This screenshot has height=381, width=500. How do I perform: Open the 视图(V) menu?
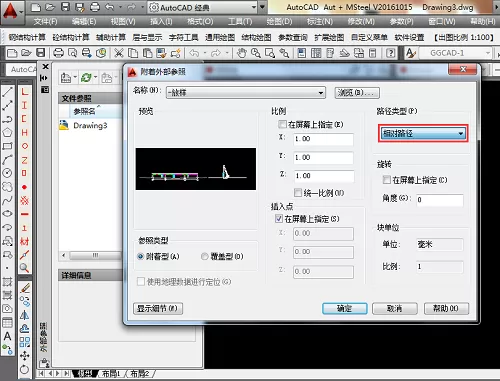[x=123, y=22]
